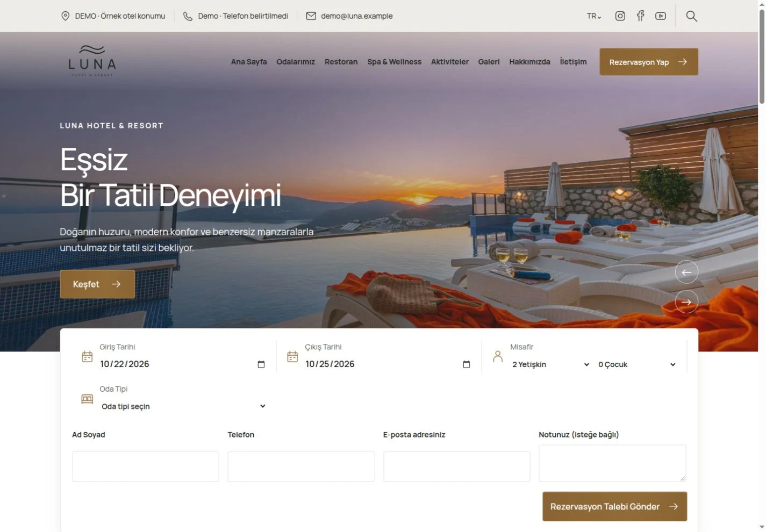Open the Giriş Tarihi date picker icon

pos(261,364)
